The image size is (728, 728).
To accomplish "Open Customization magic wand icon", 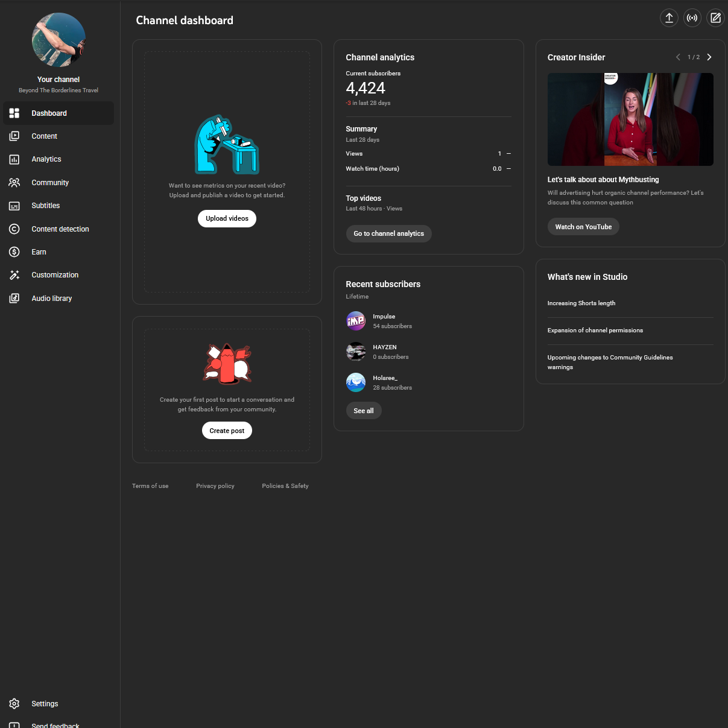I will [14, 275].
